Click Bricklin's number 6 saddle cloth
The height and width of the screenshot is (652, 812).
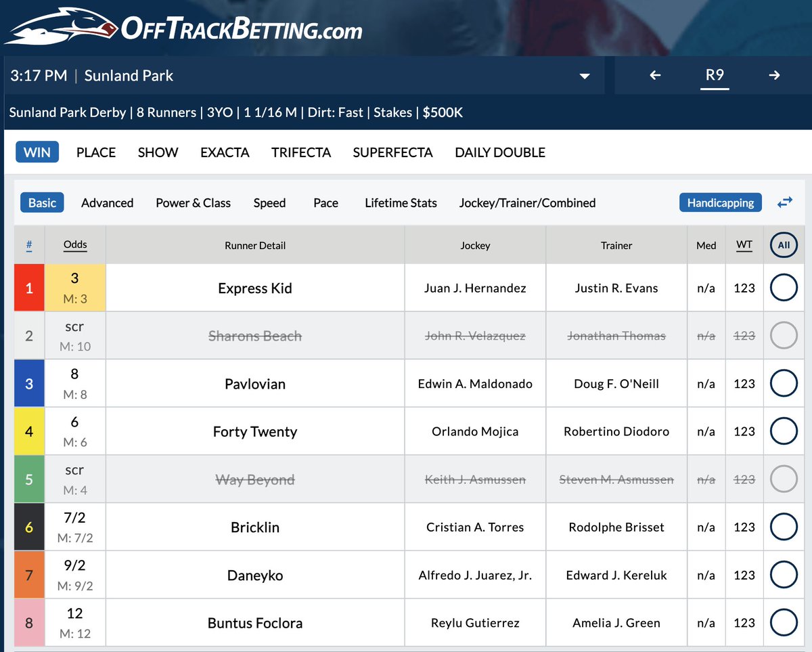(x=28, y=527)
